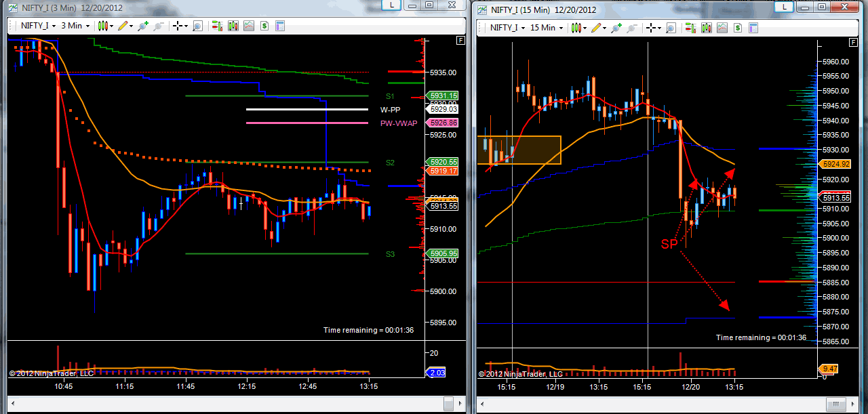Open chart Properties in 15 Min window
868x414 pixels.
pyautogui.click(x=753, y=28)
